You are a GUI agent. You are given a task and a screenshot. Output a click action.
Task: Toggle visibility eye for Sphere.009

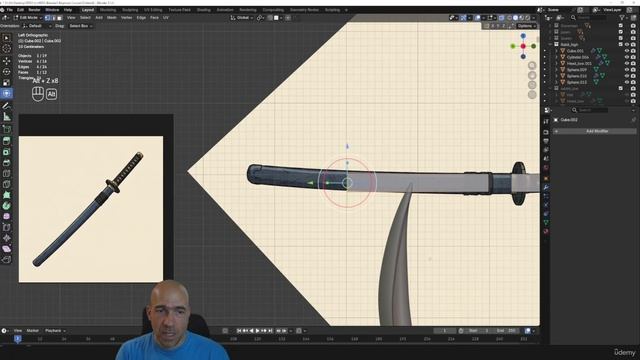(x=627, y=70)
